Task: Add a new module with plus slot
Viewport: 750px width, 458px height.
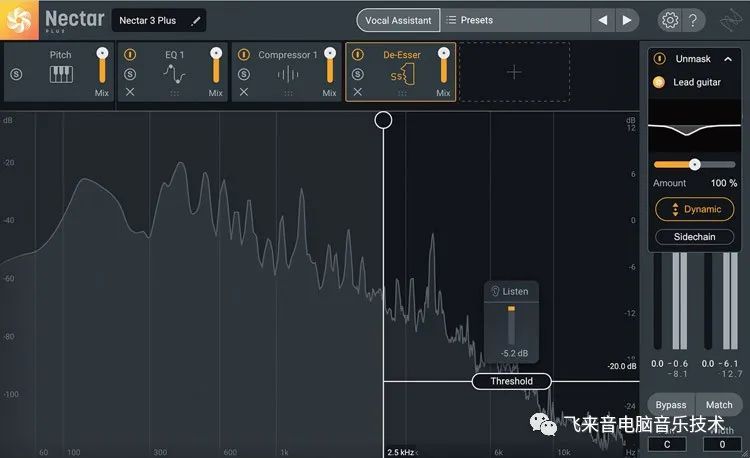Action: point(514,72)
